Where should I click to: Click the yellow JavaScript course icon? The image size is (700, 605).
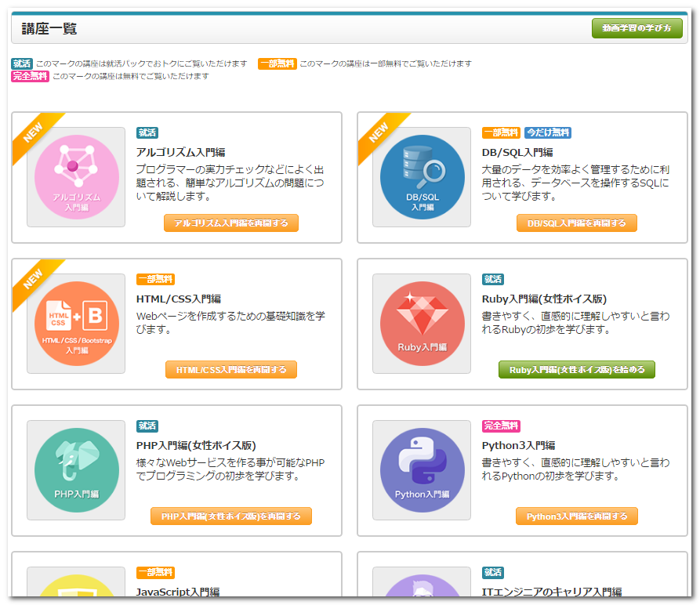(x=76, y=585)
